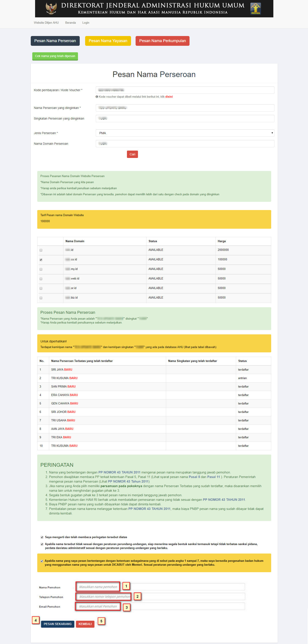Go to Beranda in the top navigation
Image resolution: width=308 pixels, height=644 pixels.
click(x=70, y=23)
